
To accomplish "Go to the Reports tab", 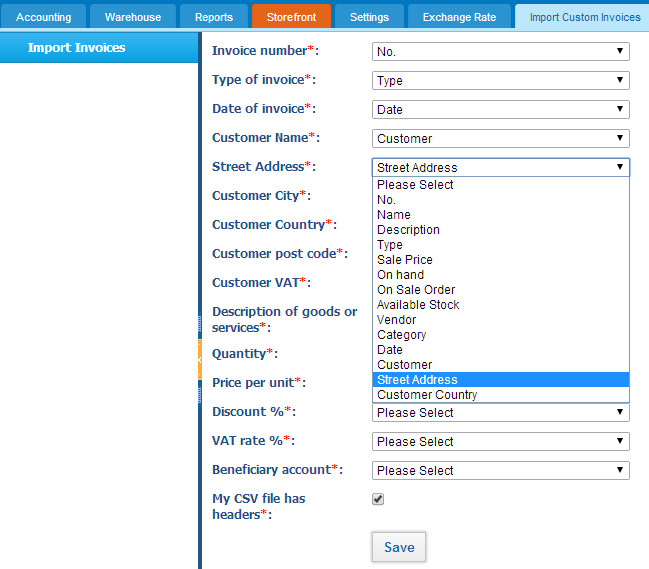I will point(214,17).
